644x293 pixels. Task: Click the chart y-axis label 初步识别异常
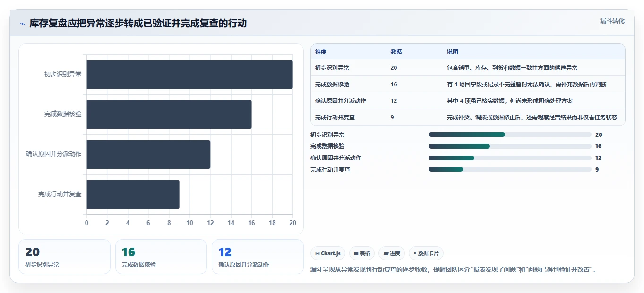pyautogui.click(x=63, y=74)
